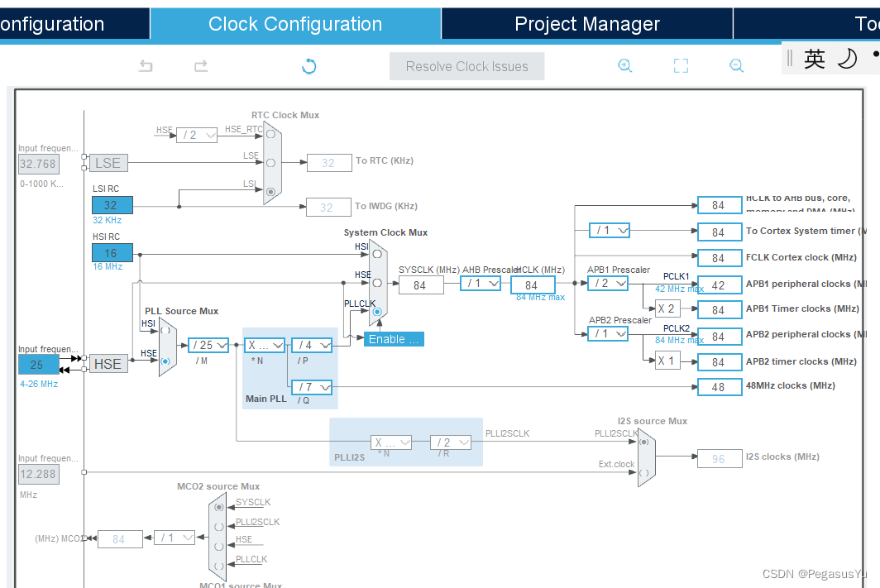Select the Clock Configuration tab
The width and height of the screenshot is (880, 588).
point(295,24)
